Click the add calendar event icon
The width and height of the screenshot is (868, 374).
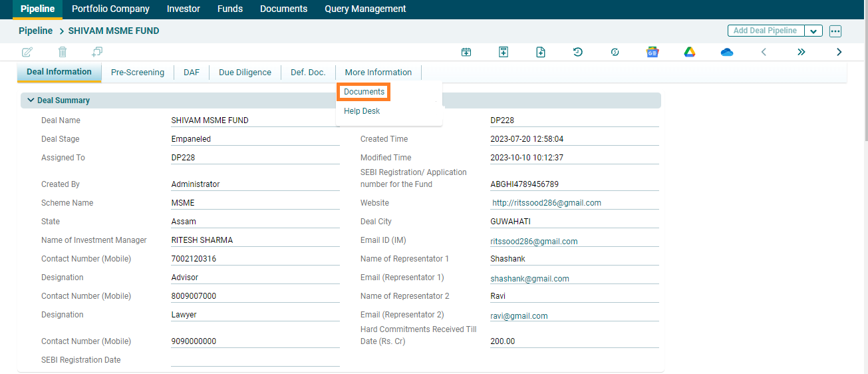tap(466, 52)
